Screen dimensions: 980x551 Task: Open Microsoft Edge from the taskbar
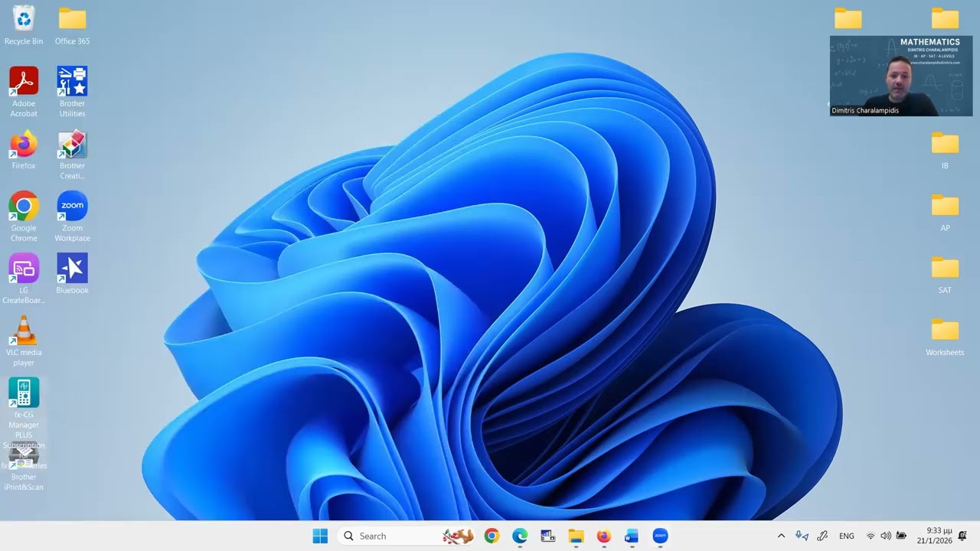pos(520,536)
